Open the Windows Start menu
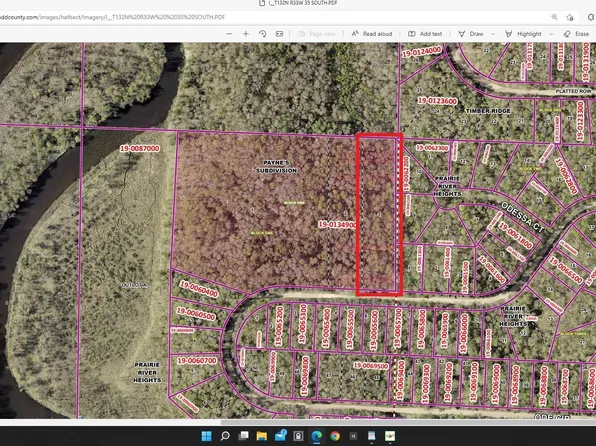Image resolution: width=596 pixels, height=446 pixels. 206,436
